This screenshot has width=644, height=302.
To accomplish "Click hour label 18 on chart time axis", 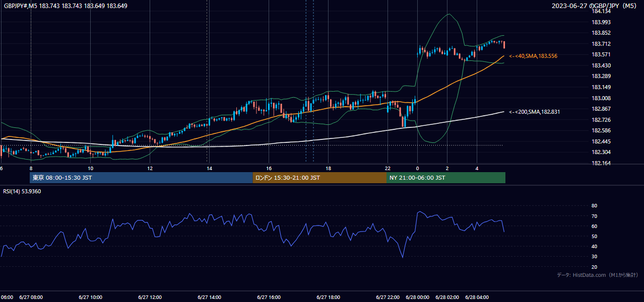I will click(328, 168).
